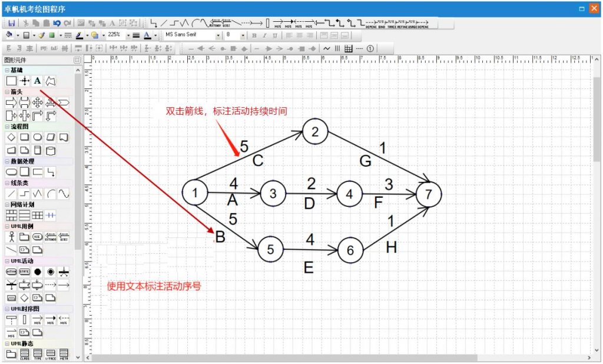Viewport: 603px width, 364px height.
Task: Open the font name MS Sans Serif dropdown
Action: pos(218,36)
